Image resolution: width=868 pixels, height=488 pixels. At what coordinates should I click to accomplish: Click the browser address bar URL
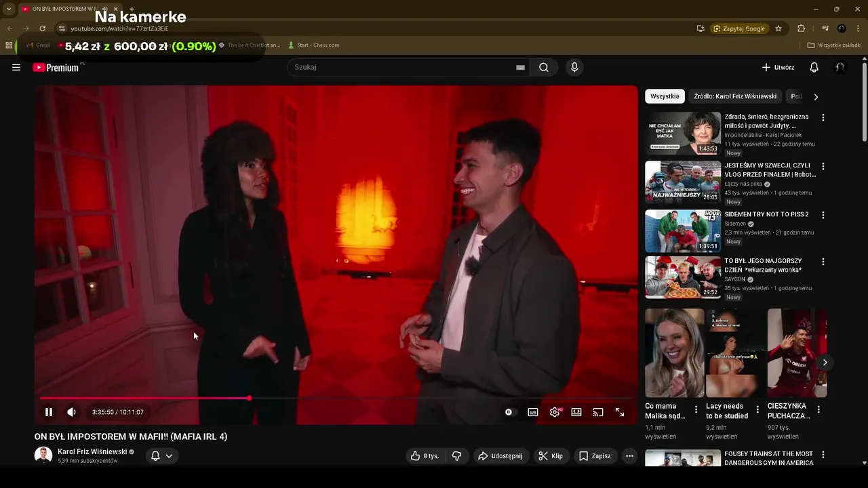coord(119,28)
